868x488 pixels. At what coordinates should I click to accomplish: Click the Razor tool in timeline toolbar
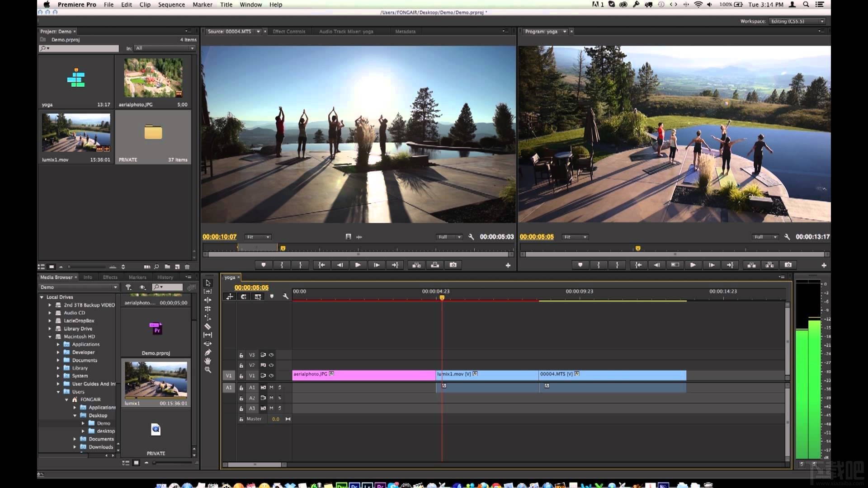click(208, 327)
